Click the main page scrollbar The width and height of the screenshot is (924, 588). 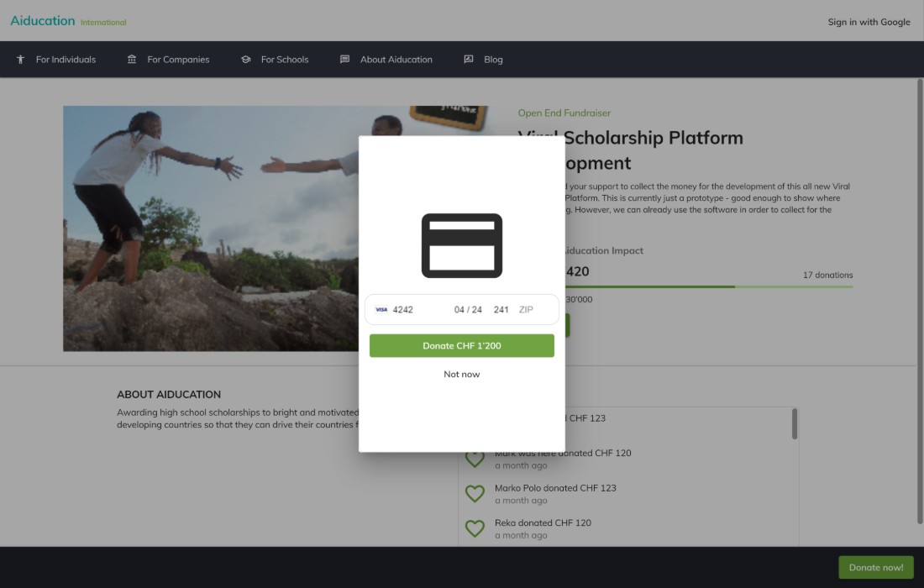pos(920,301)
